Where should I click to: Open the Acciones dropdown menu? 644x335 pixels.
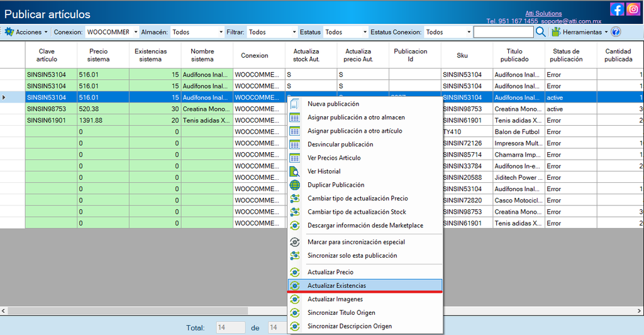coord(26,32)
